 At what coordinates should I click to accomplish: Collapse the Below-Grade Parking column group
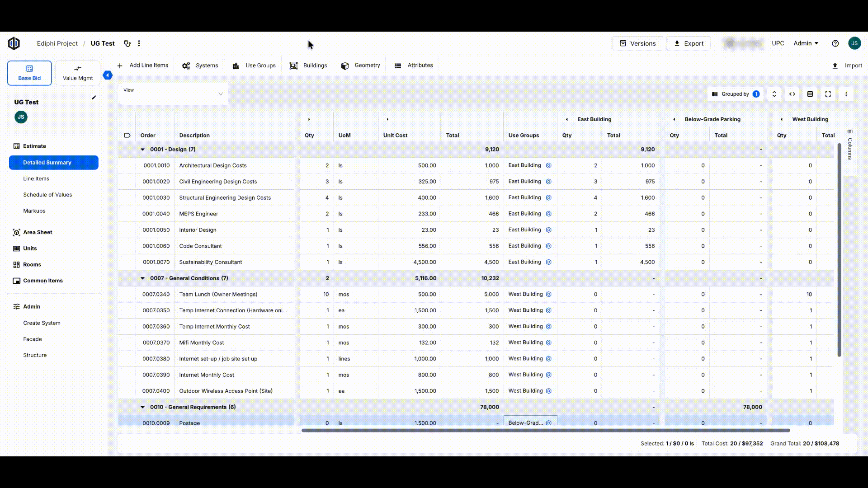point(674,119)
